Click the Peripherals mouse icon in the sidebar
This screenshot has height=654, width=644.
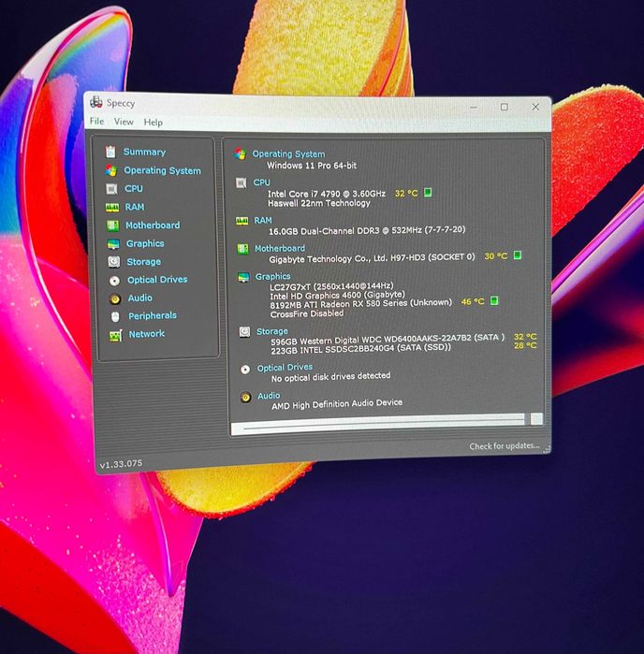click(116, 316)
